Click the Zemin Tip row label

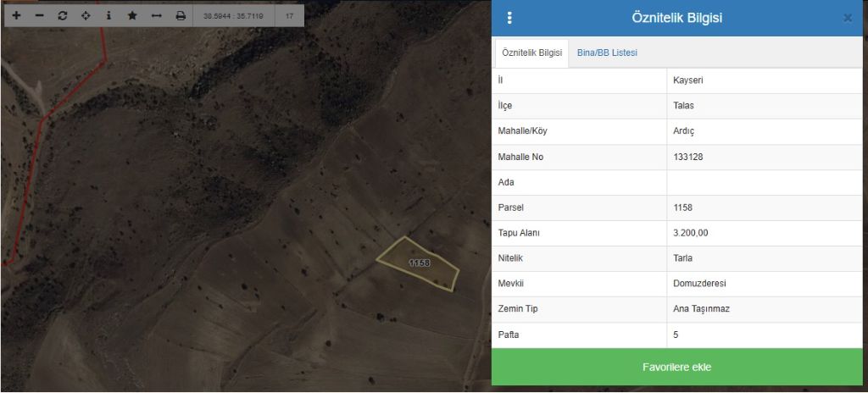point(517,309)
